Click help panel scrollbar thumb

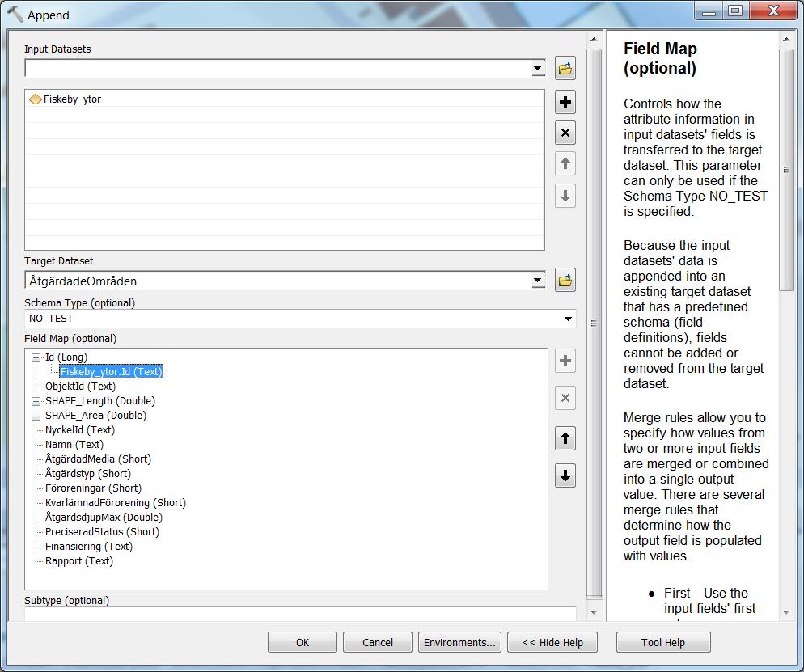point(786,169)
